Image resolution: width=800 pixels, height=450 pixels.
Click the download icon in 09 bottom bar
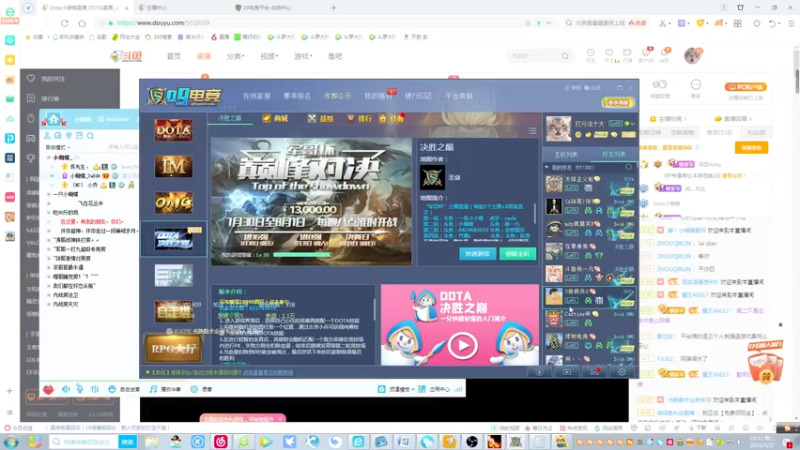pos(539,372)
